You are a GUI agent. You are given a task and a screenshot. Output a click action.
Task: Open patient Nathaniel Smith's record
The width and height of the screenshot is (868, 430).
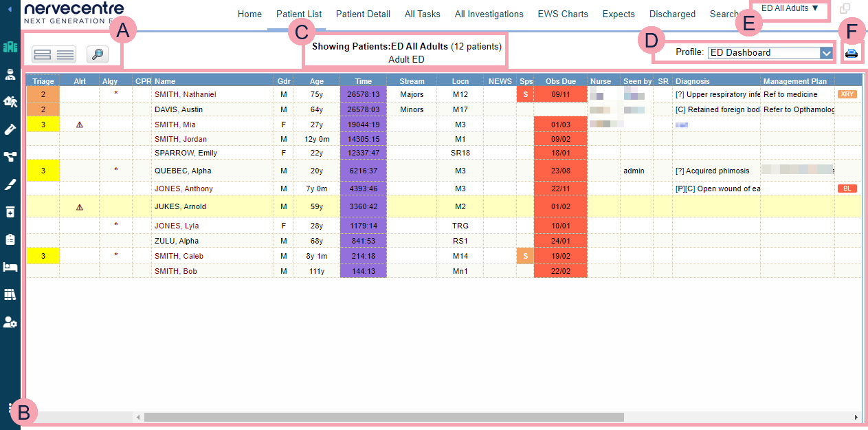pyautogui.click(x=185, y=94)
